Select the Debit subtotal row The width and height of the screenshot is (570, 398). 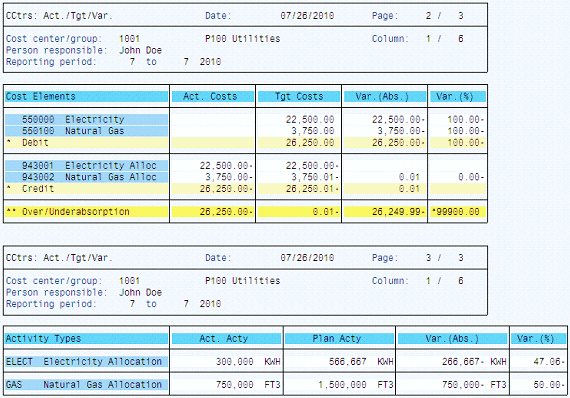coord(87,142)
